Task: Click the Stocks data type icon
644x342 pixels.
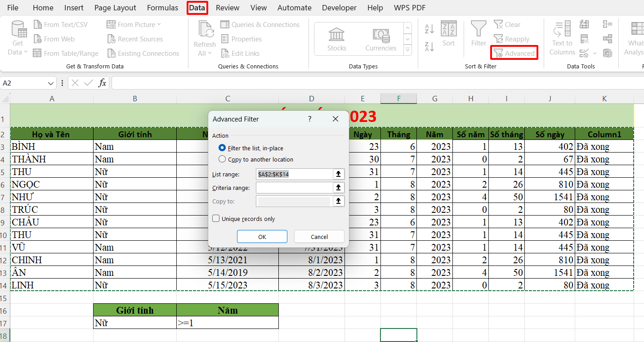Action: (336, 39)
